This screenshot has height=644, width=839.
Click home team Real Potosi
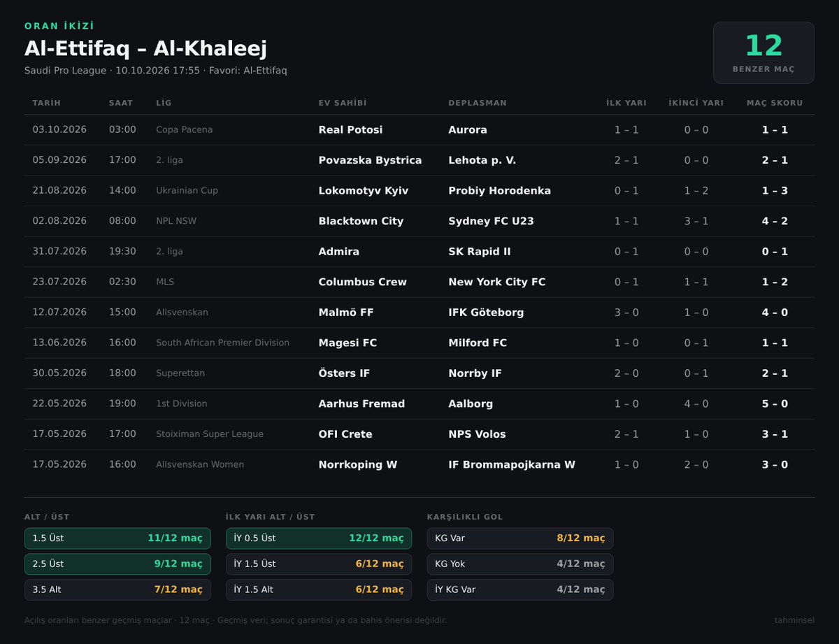click(x=351, y=130)
